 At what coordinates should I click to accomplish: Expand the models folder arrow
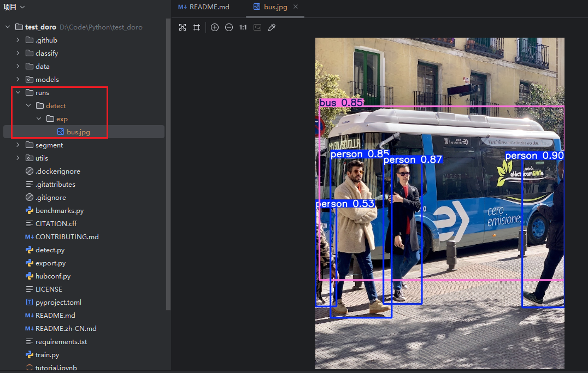coord(17,79)
